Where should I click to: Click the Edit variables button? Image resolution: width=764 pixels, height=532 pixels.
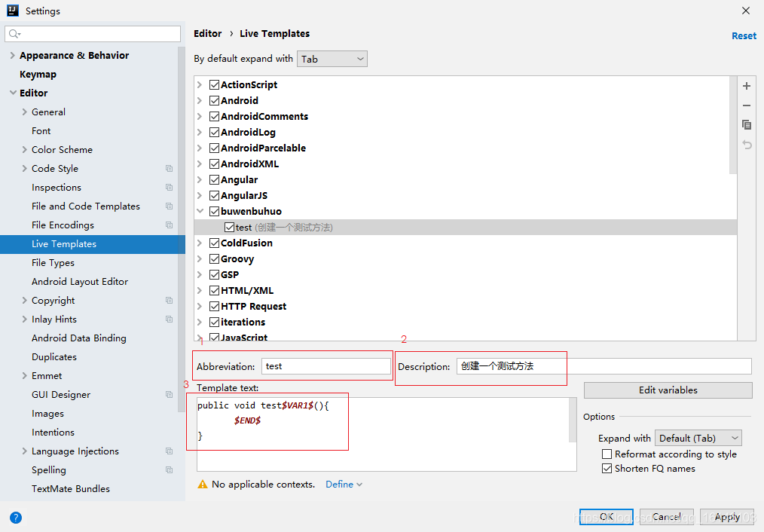(x=668, y=390)
